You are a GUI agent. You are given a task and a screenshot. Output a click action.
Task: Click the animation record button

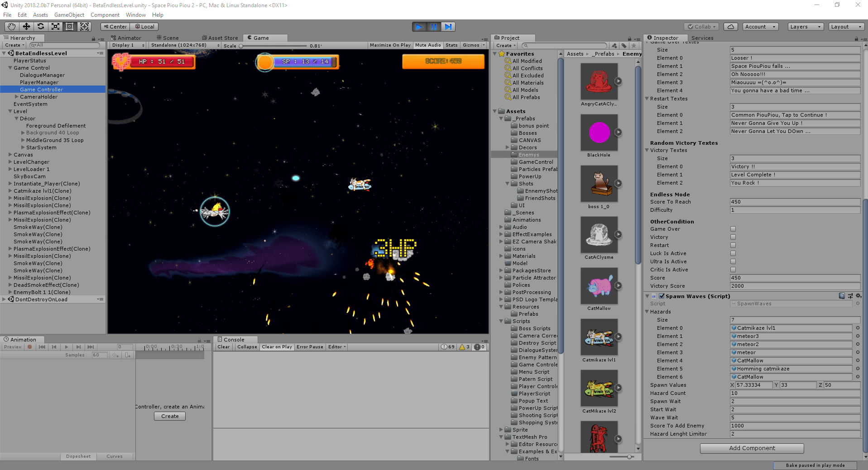[x=30, y=347]
